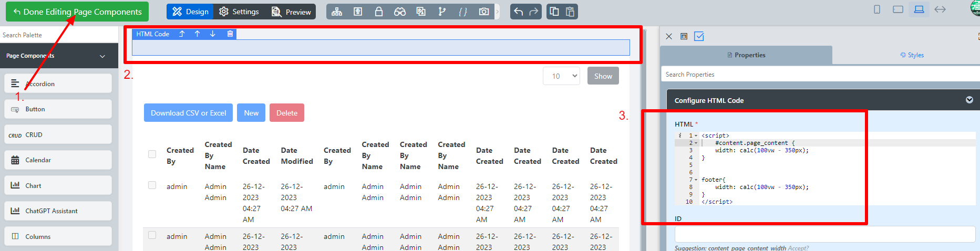
Task: Accept the suggested ID link
Action: (798, 248)
